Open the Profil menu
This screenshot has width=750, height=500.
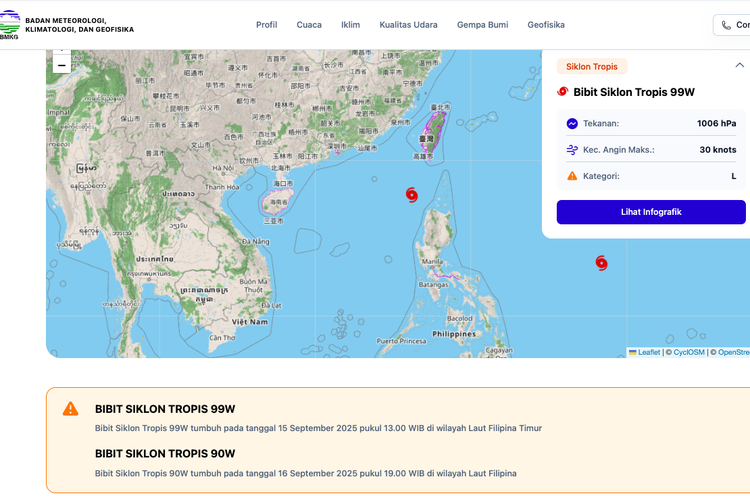[266, 25]
